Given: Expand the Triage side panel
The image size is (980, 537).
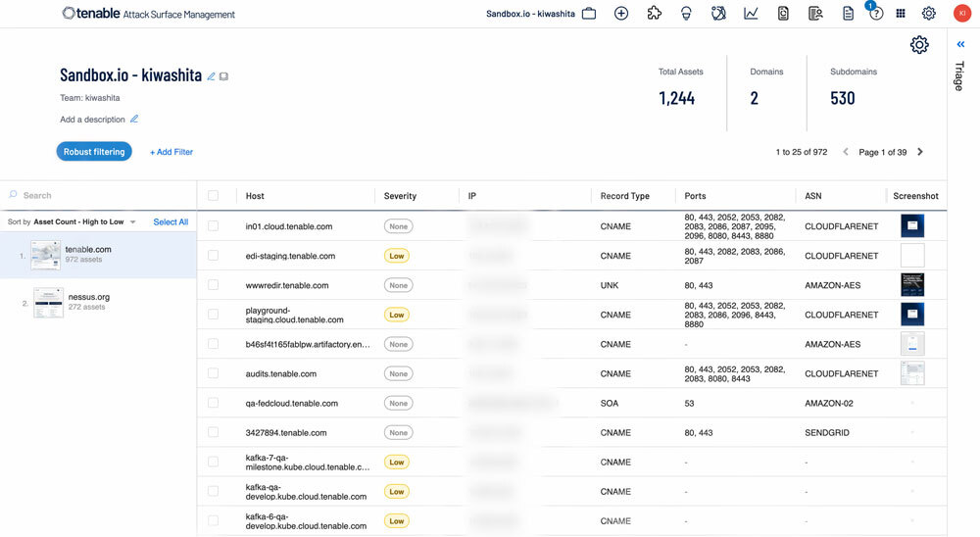Looking at the screenshot, I should click(x=960, y=45).
